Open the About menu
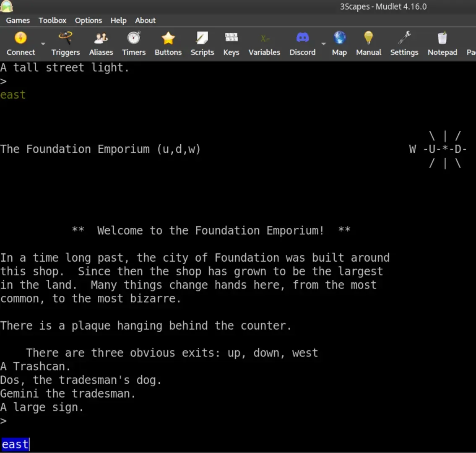Image resolution: width=476 pixels, height=453 pixels. point(145,20)
